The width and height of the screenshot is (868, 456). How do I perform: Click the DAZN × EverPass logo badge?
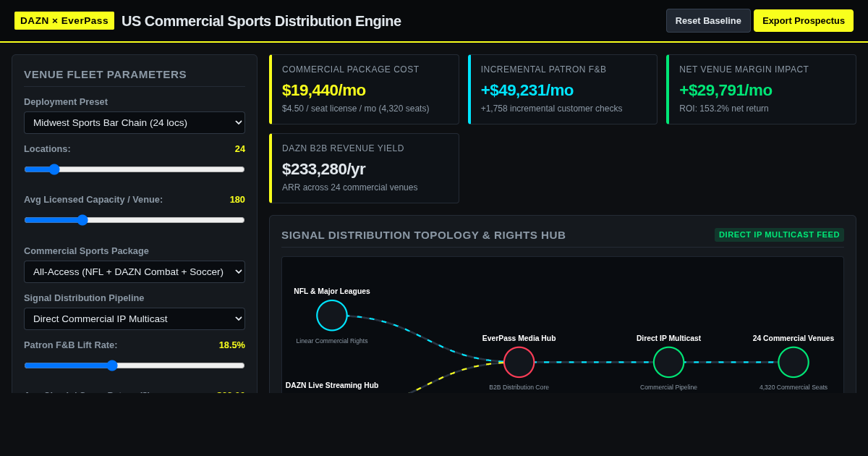click(64, 20)
